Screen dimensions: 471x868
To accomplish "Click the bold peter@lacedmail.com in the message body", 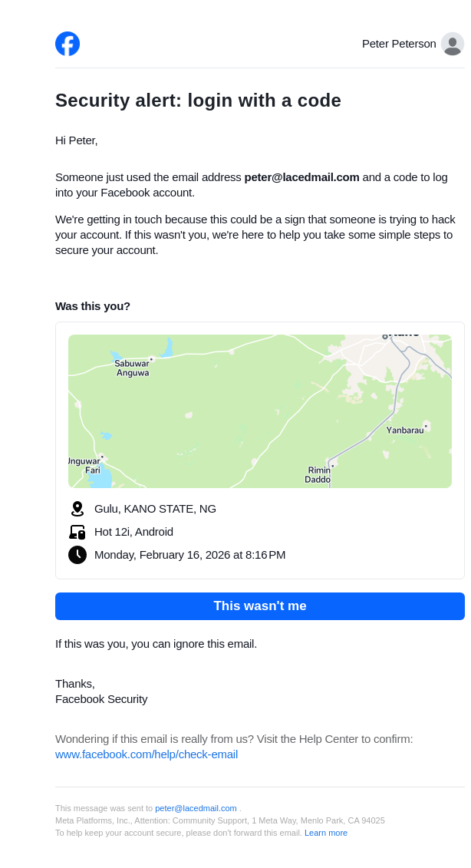I will click(301, 177).
